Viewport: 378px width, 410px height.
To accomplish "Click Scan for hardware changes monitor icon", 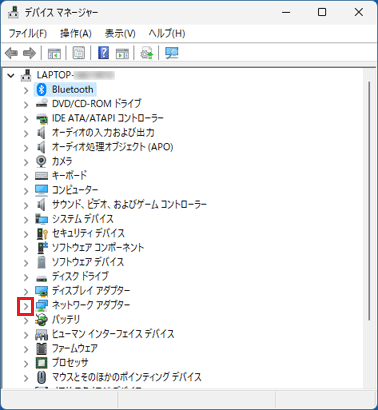I will (172, 53).
